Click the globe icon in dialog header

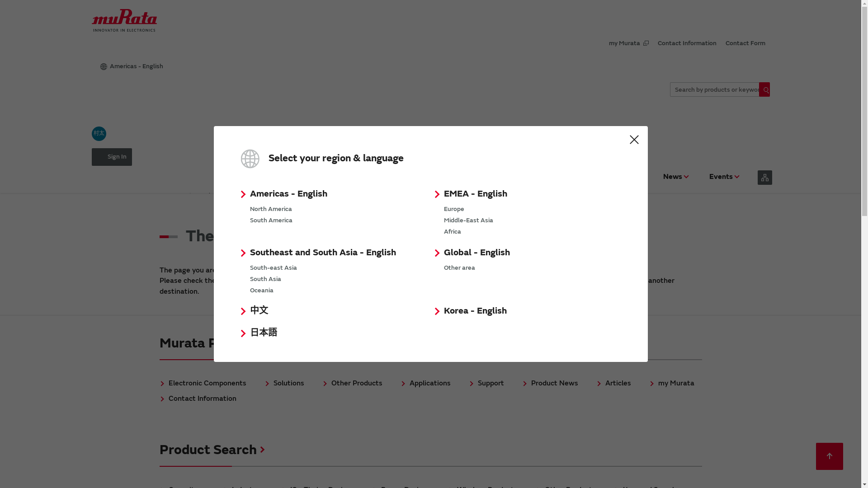pos(250,159)
